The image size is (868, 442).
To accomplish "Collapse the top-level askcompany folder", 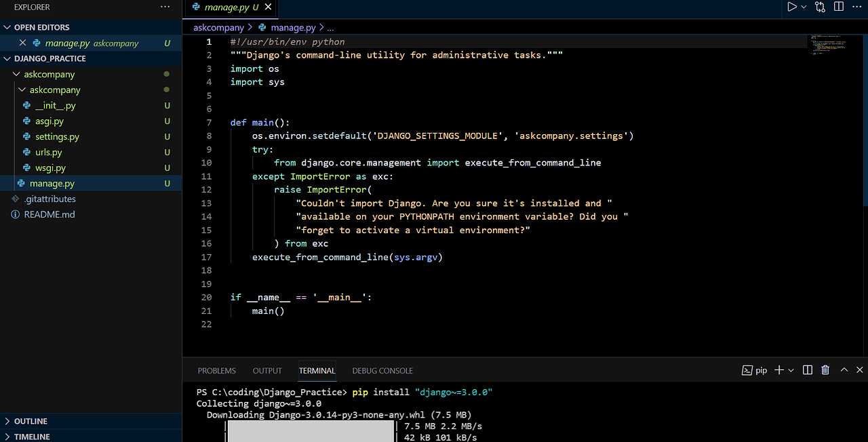I will pyautogui.click(x=49, y=74).
